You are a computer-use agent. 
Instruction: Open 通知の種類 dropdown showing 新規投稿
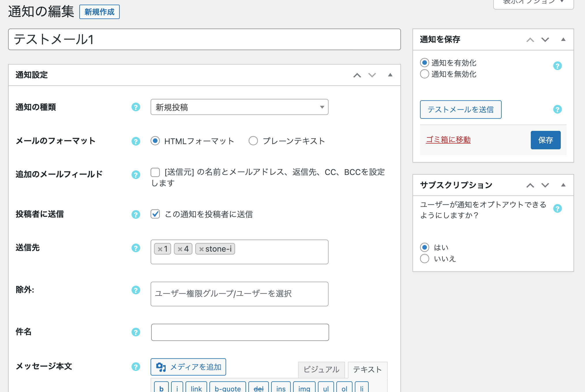pyautogui.click(x=239, y=107)
